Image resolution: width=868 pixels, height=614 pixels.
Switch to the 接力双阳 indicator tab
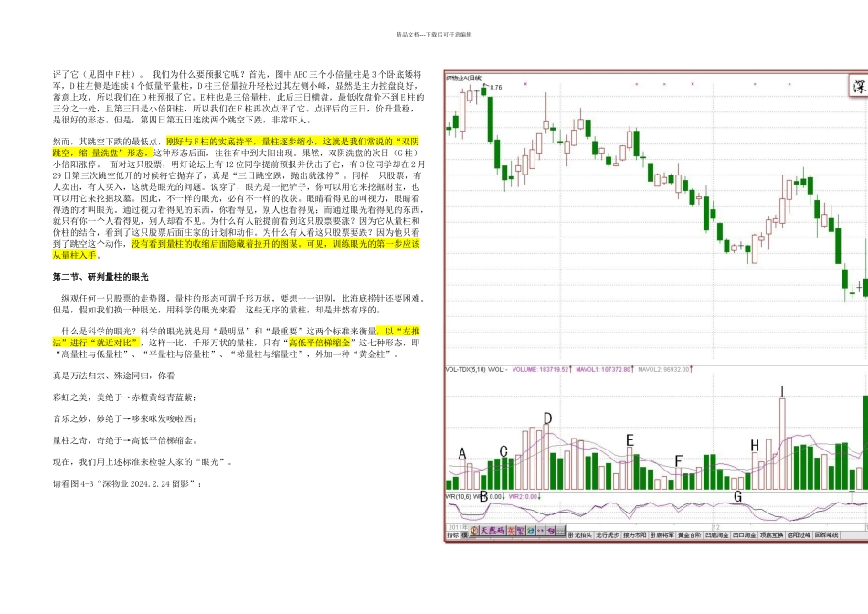point(634,535)
